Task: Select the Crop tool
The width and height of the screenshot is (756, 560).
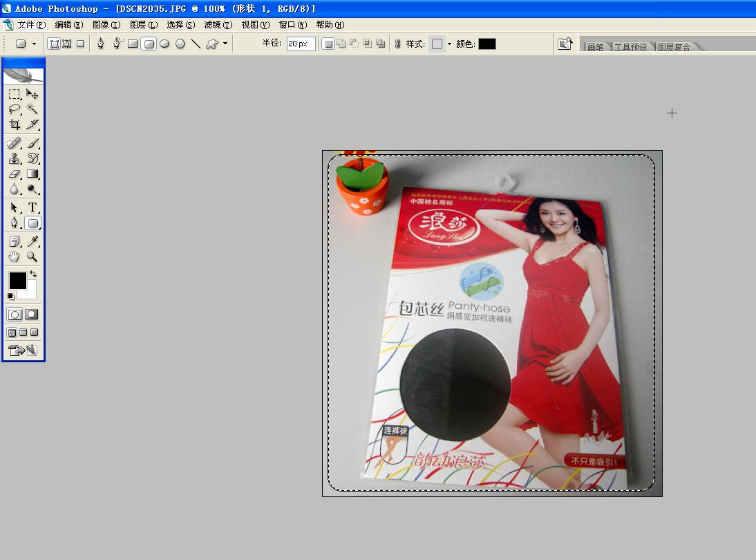Action: [x=15, y=124]
